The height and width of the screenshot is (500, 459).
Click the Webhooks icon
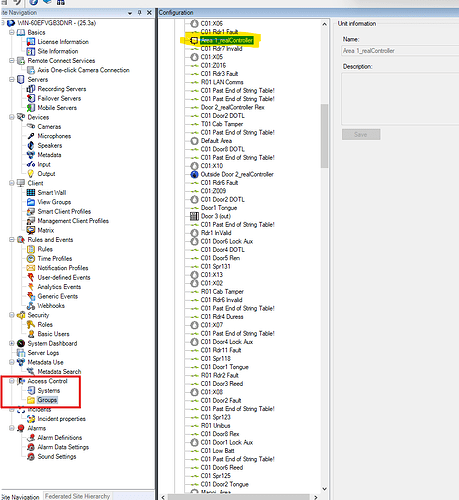31,306
